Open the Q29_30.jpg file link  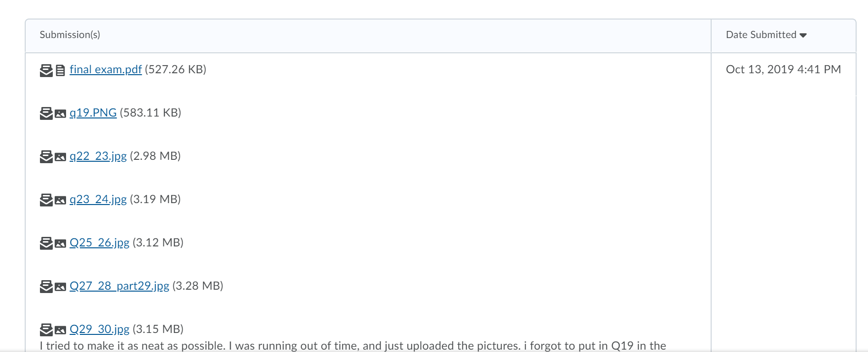tap(99, 329)
